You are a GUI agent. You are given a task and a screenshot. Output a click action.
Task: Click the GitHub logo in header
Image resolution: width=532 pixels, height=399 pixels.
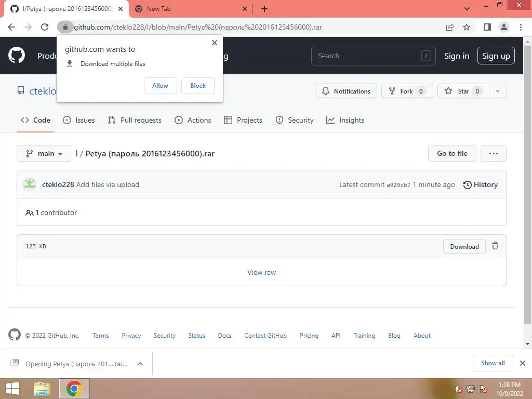16,55
